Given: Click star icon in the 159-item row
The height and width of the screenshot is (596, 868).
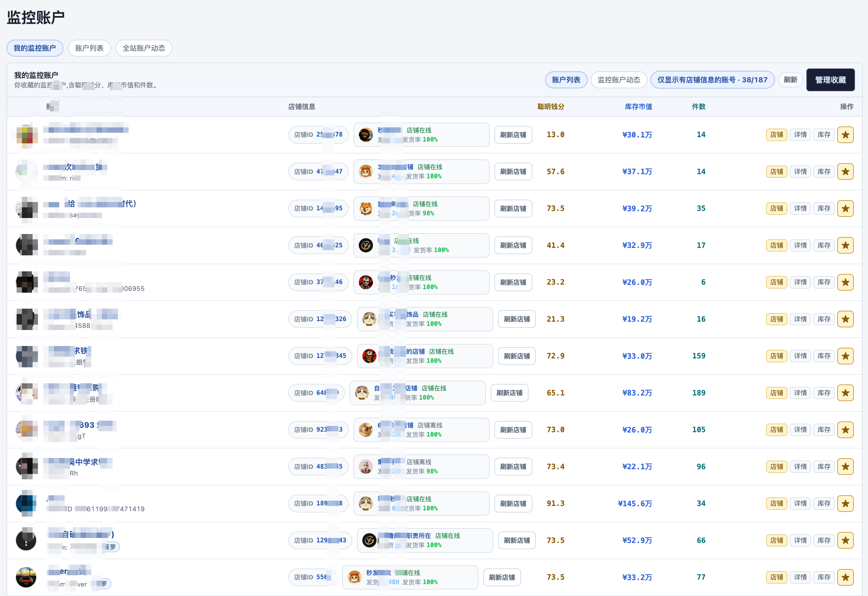Looking at the screenshot, I should tap(845, 356).
